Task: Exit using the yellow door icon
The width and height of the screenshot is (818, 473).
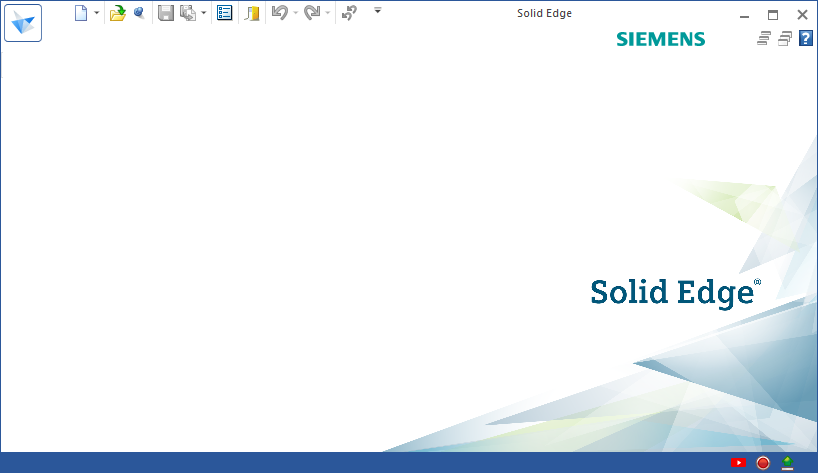Action: [252, 13]
